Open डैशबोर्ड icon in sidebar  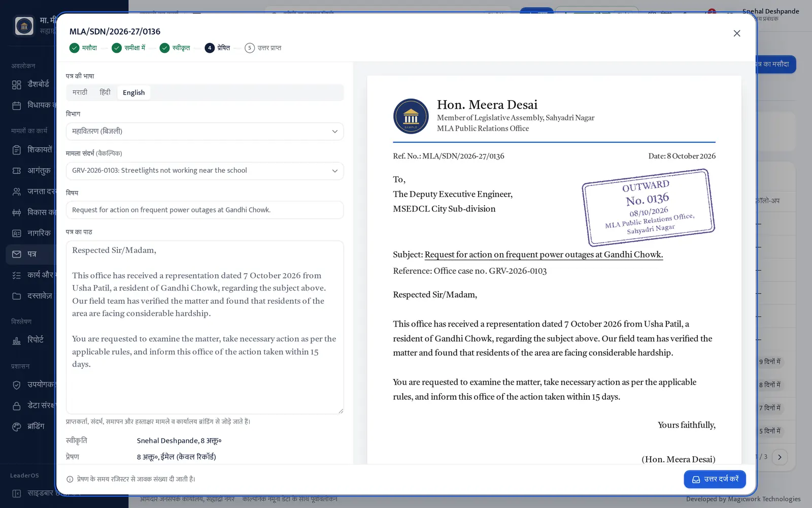(17, 84)
